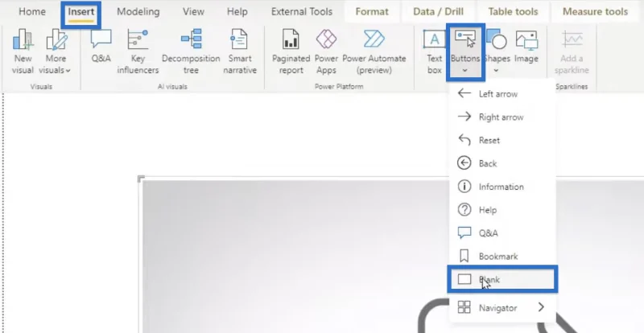This screenshot has height=333, width=644.
Task: Insert Key influencers visual
Action: point(138,51)
